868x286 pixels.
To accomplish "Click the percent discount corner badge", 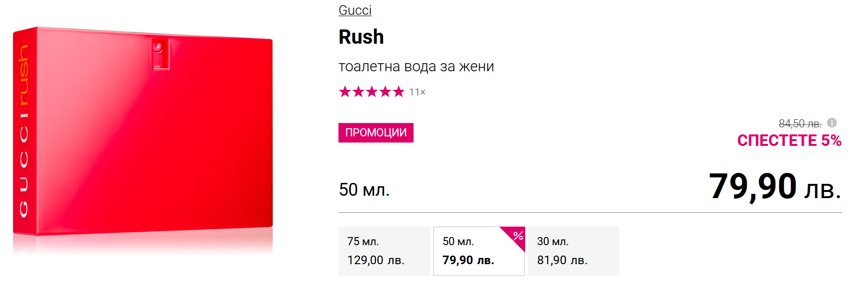I will coord(517,235).
